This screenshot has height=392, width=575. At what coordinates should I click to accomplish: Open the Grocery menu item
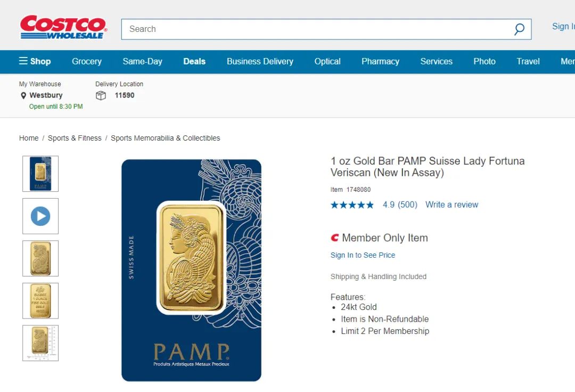(87, 61)
